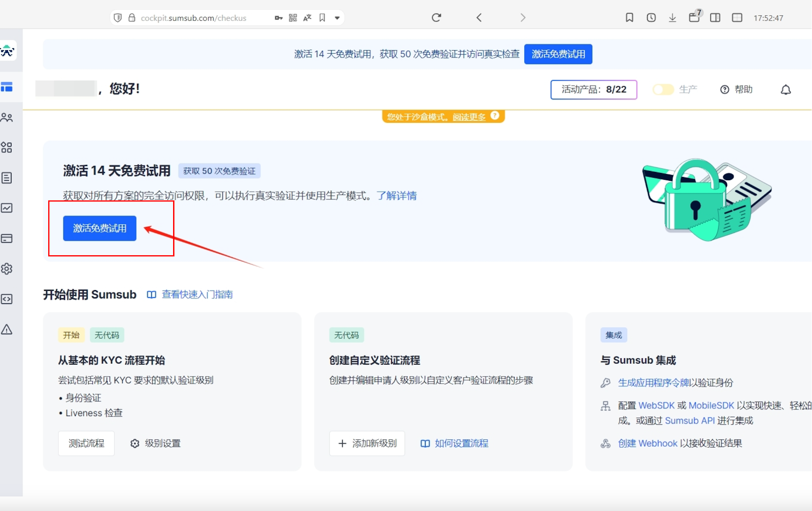Open the browser history clock icon

(x=651, y=18)
